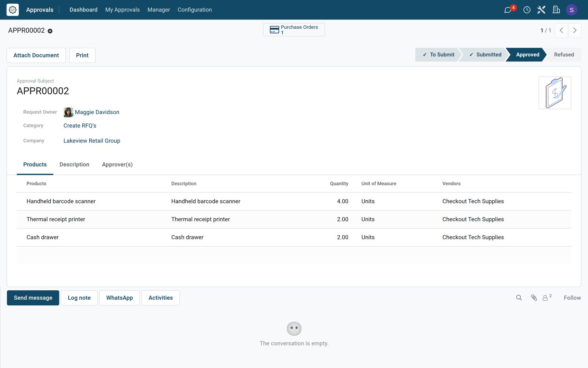Click Send message button

tap(33, 298)
